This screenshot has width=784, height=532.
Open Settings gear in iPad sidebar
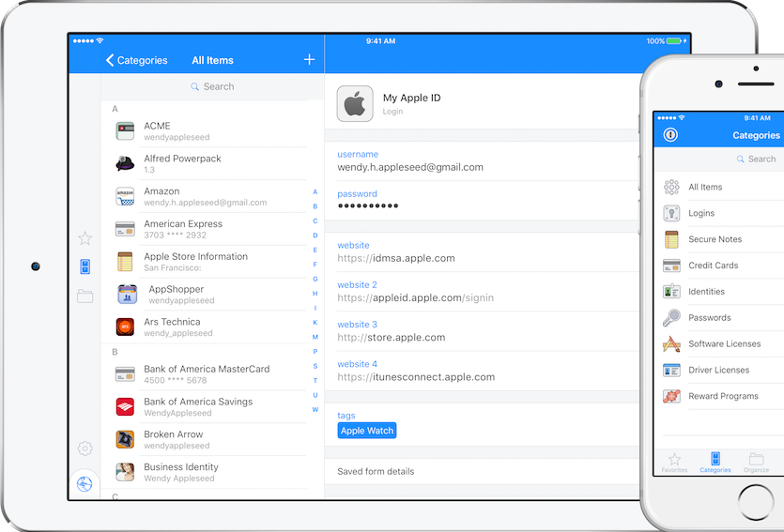click(x=85, y=448)
